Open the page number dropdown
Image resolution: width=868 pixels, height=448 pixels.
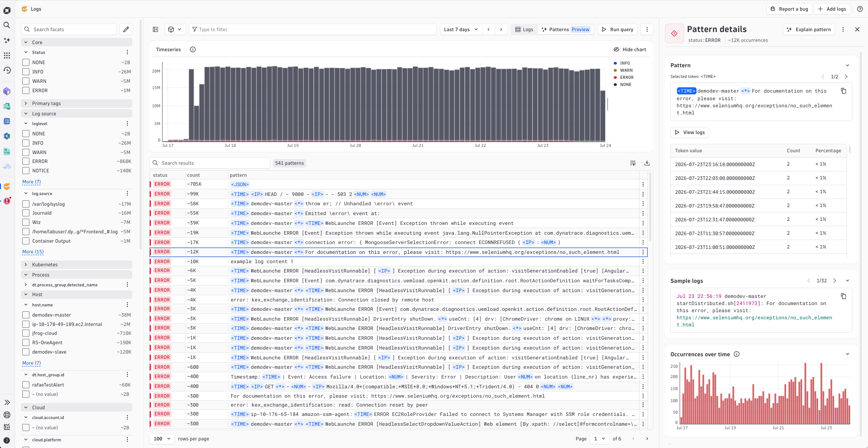tap(599, 439)
